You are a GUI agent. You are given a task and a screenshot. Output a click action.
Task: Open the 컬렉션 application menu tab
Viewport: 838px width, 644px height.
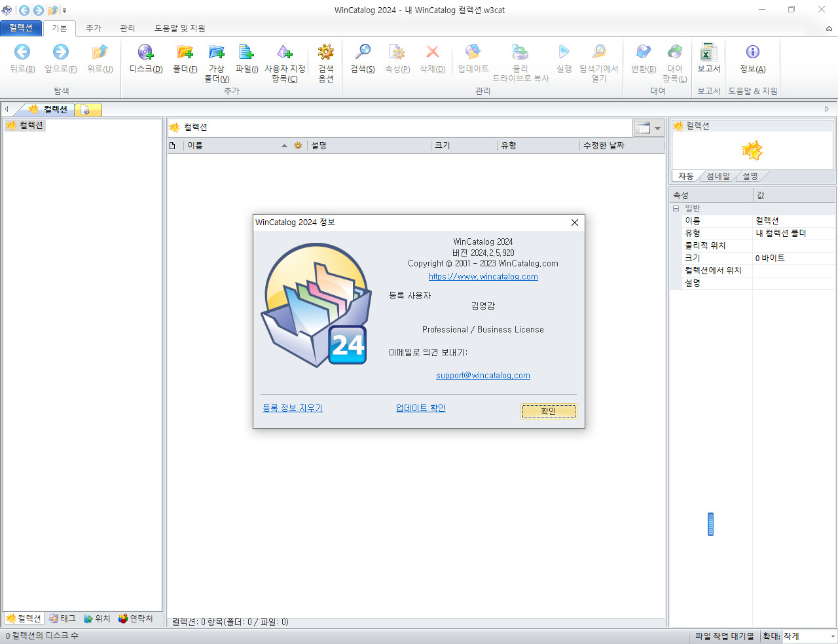pos(21,27)
